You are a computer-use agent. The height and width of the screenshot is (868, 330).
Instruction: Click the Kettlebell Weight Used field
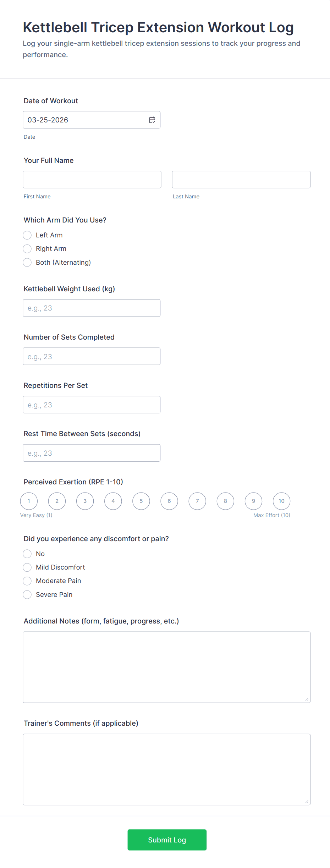[x=92, y=308]
